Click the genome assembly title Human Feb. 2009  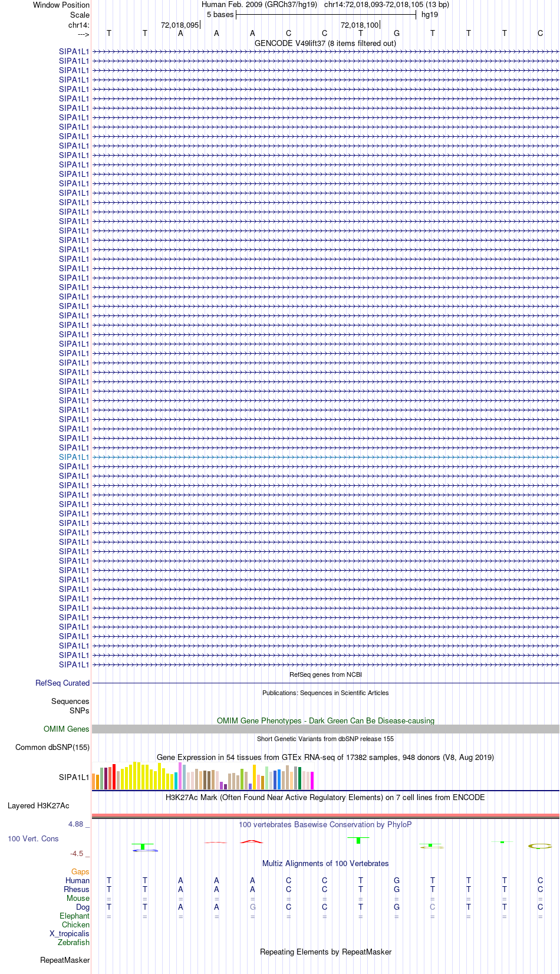[259, 4]
